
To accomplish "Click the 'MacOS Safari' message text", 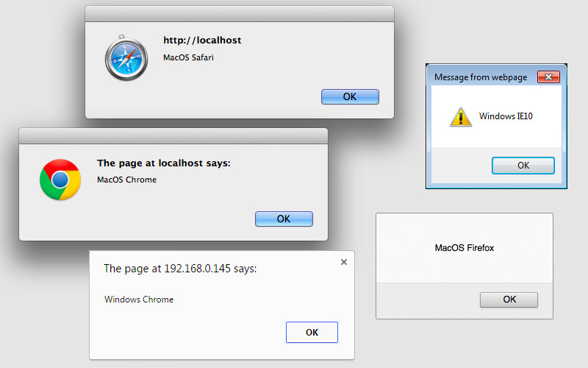I will click(188, 57).
